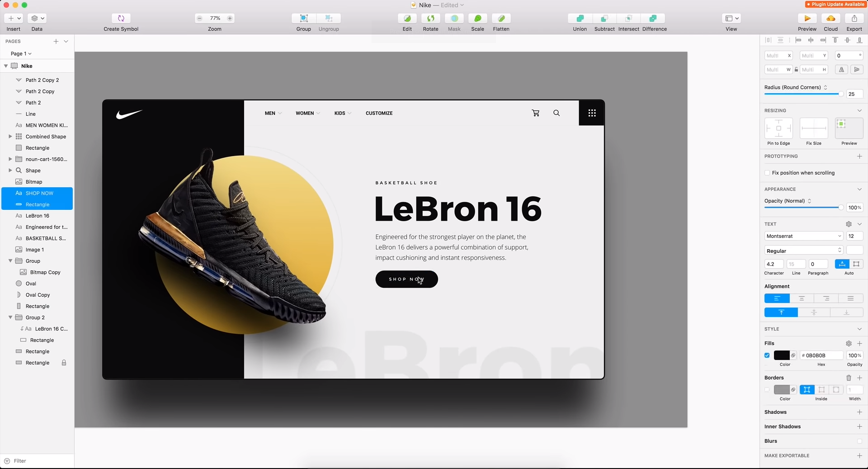Open the Fills black color swatch
The image size is (868, 469).
782,355
